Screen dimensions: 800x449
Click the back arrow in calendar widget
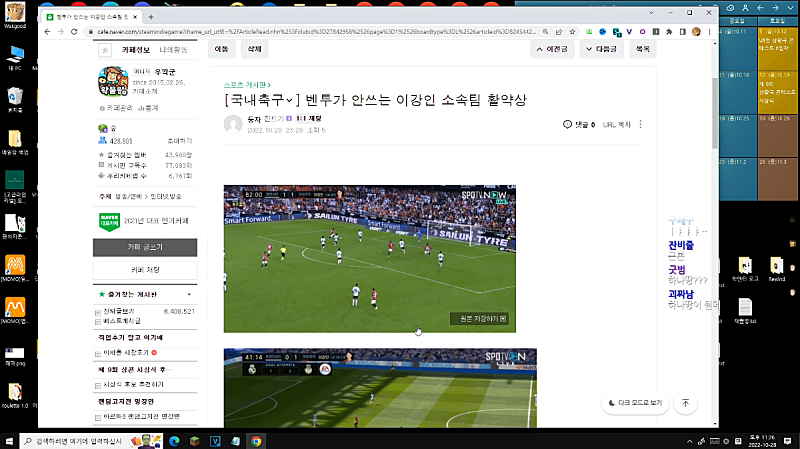click(761, 8)
